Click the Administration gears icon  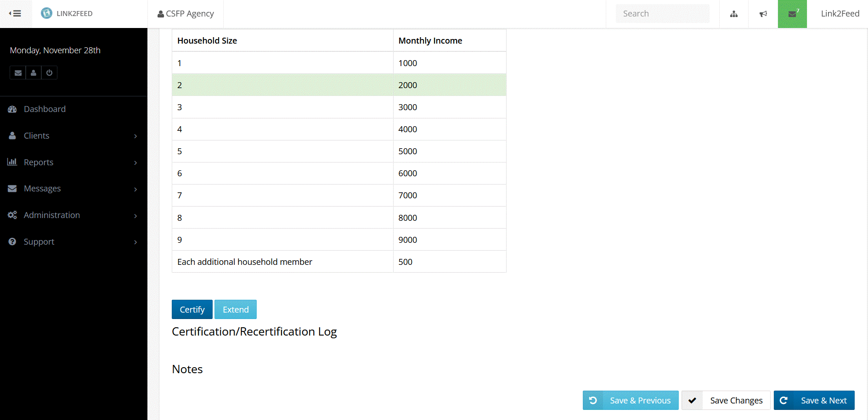click(x=12, y=215)
